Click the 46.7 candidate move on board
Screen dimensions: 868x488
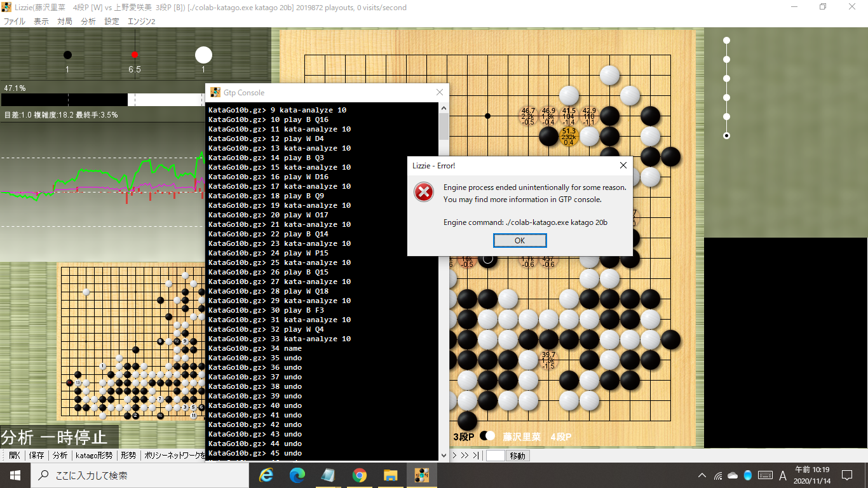pos(527,116)
